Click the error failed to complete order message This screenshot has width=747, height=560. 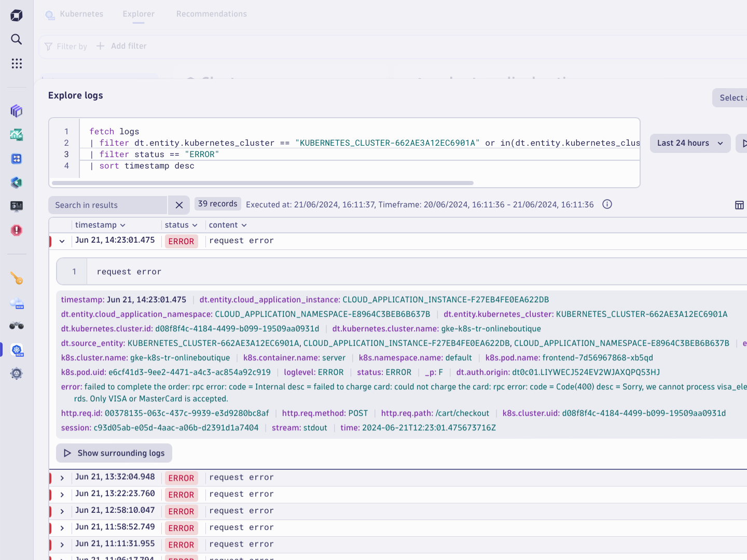click(x=404, y=393)
